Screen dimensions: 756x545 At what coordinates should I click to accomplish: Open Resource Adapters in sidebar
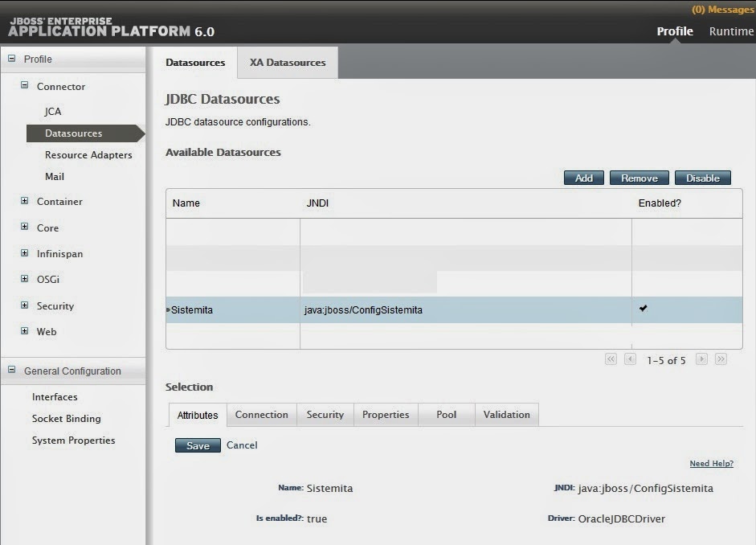(88, 155)
